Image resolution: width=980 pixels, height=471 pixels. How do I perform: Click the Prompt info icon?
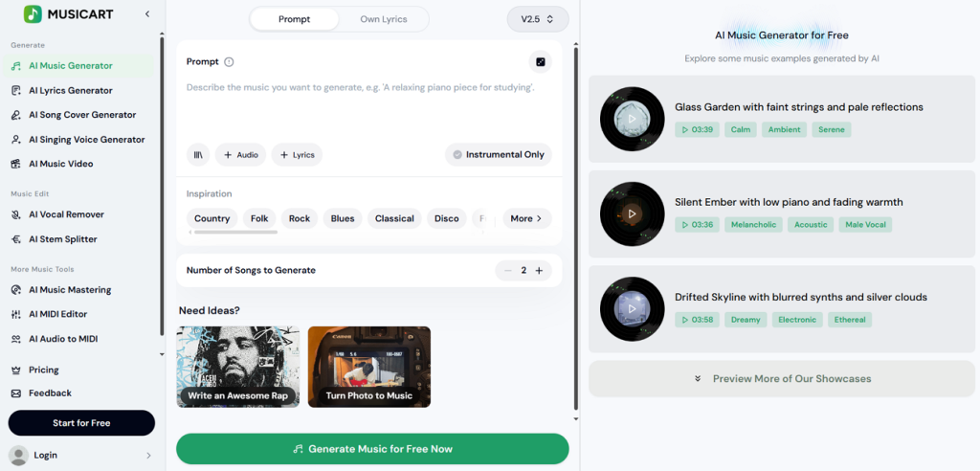229,62
